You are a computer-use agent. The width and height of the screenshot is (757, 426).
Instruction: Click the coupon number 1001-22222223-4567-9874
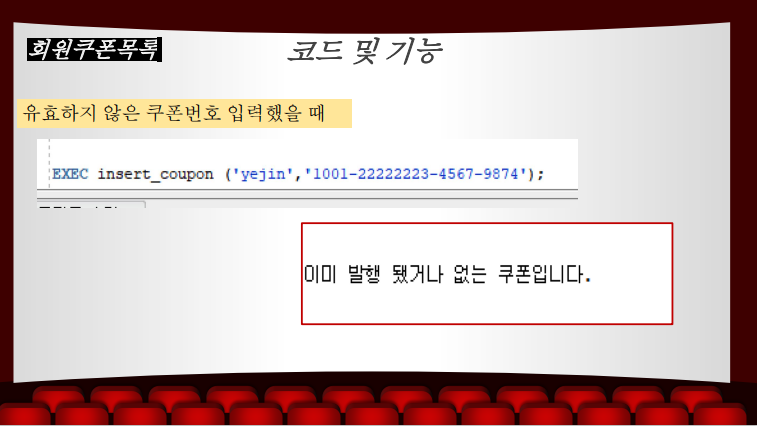coord(415,174)
